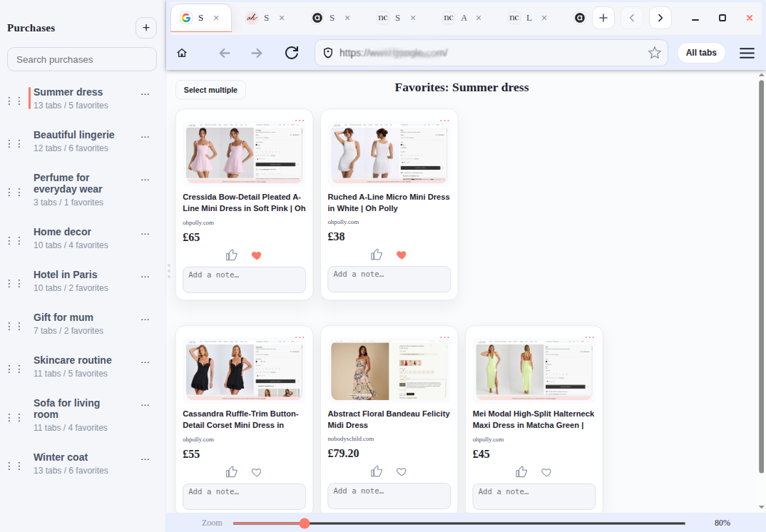Screen dimensions: 766x532
Task: Show the All tabs view
Action: [x=700, y=53]
